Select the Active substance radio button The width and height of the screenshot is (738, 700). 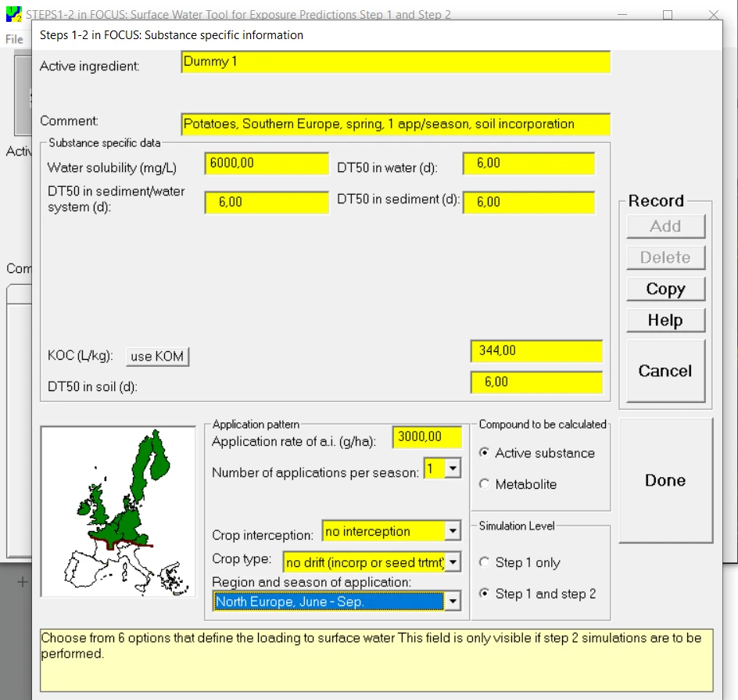tap(485, 453)
